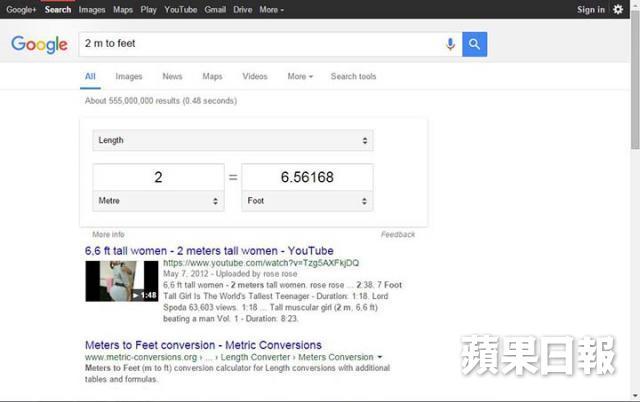This screenshot has width=640, height=402.
Task: Open '6.6 ft tall women' YouTube result
Action: pyautogui.click(x=209, y=251)
